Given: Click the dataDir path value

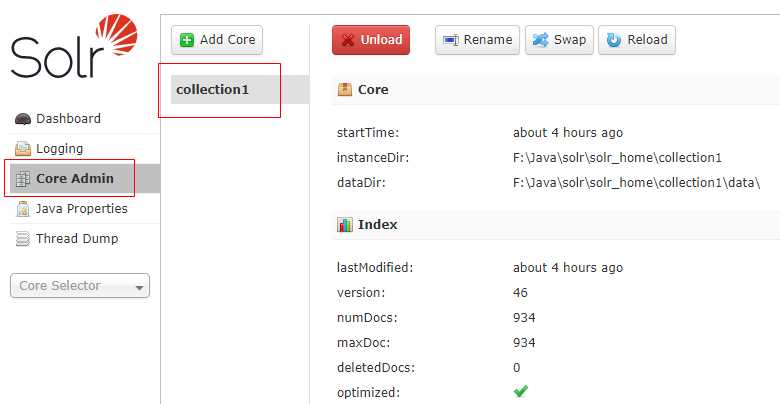Looking at the screenshot, I should tap(637, 183).
